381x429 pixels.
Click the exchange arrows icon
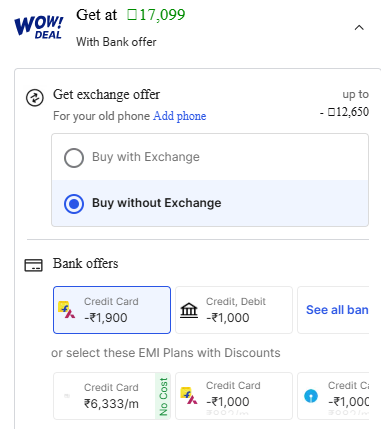(35, 98)
